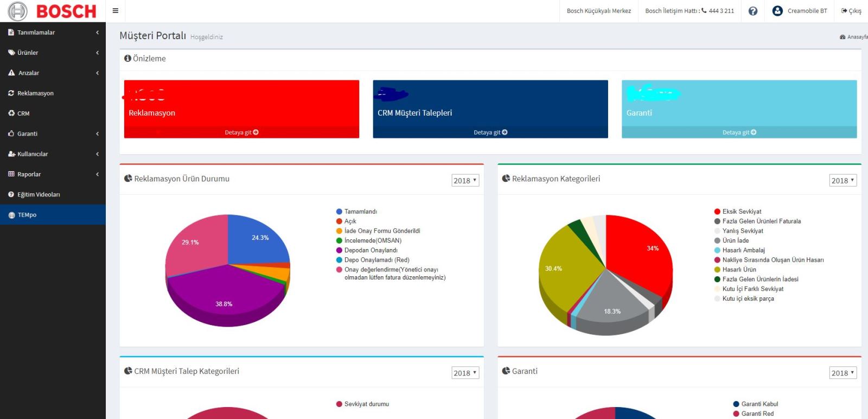
Task: Toggle Eksik Sevkiyat legend entry
Action: point(738,212)
